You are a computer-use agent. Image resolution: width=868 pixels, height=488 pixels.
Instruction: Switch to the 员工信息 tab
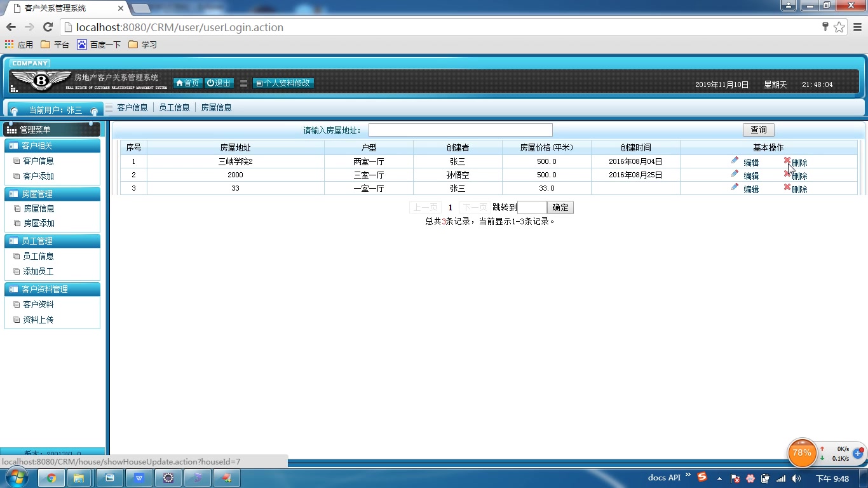175,107
